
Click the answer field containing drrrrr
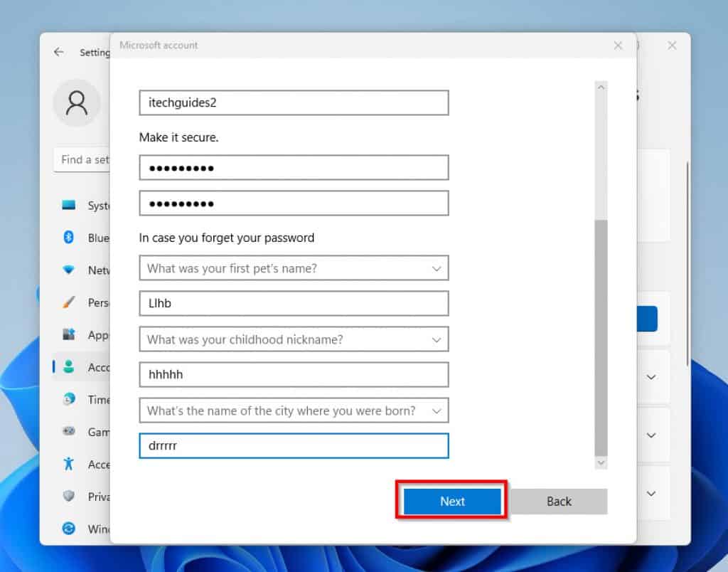tap(294, 445)
